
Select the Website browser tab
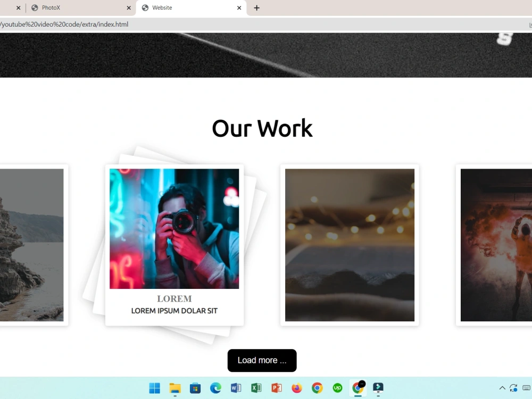click(x=192, y=8)
